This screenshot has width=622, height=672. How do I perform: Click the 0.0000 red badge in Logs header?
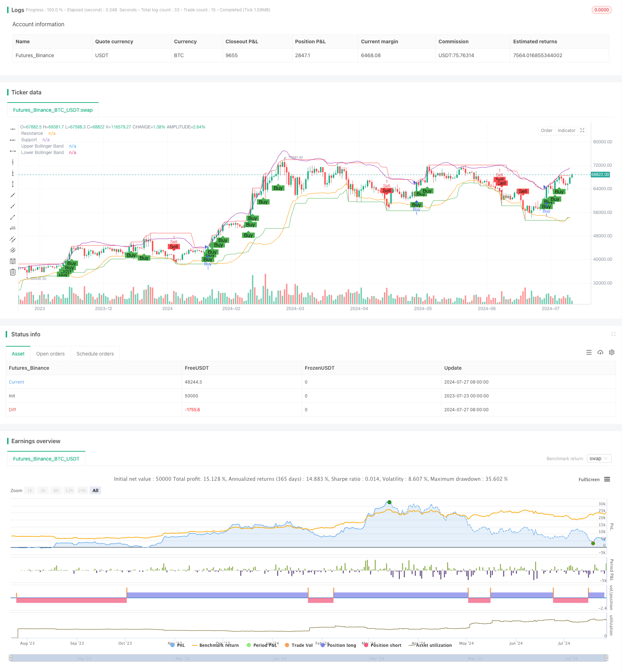[x=601, y=10]
